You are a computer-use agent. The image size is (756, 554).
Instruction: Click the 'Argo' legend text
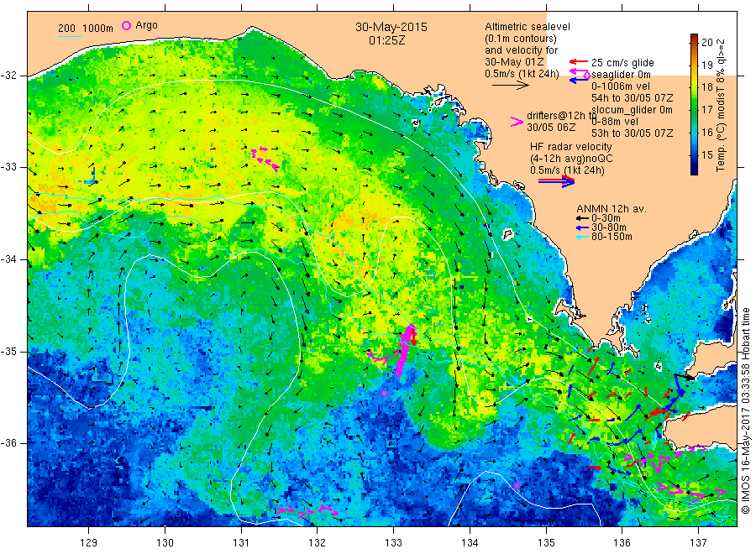click(146, 25)
